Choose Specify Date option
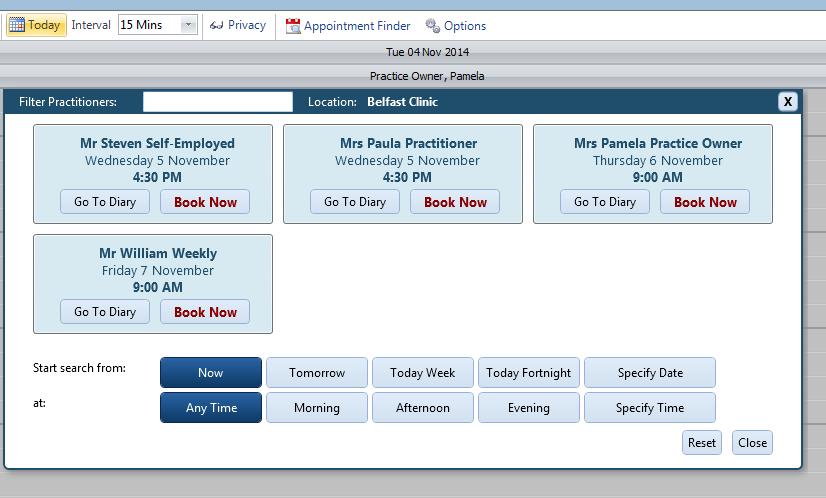This screenshot has width=826, height=498. coord(650,373)
